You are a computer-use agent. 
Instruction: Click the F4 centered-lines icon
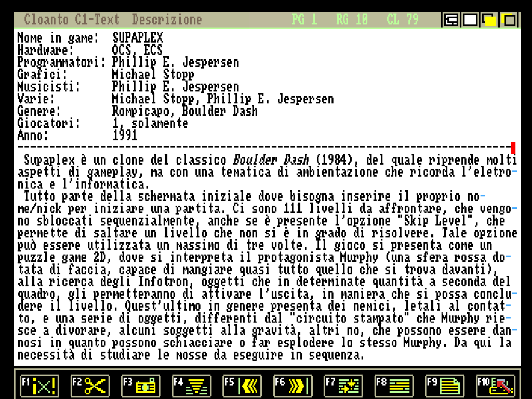191,385
